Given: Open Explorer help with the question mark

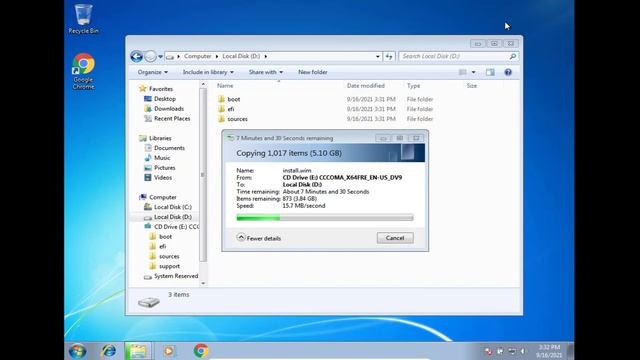Looking at the screenshot, I should click(508, 72).
